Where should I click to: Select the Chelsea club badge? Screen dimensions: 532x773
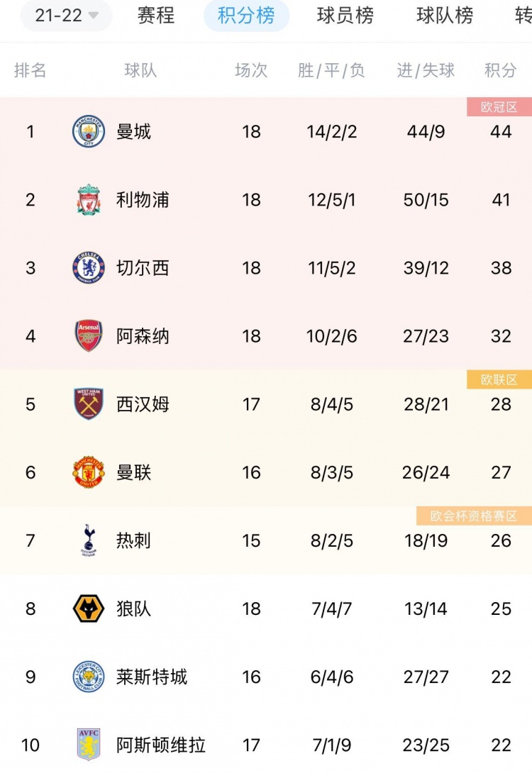click(x=89, y=267)
